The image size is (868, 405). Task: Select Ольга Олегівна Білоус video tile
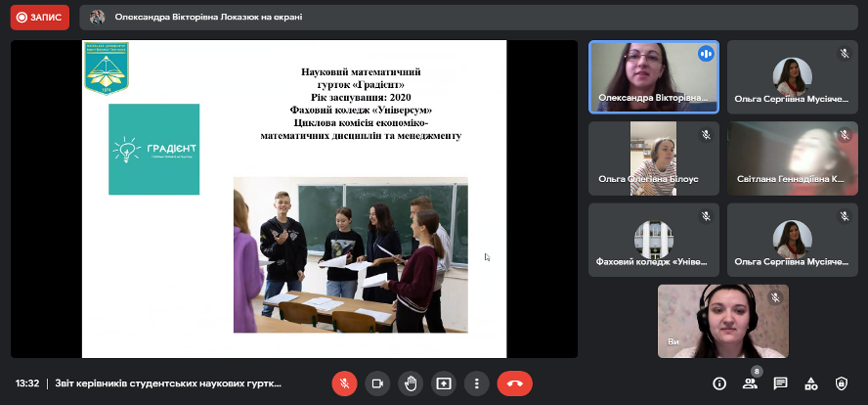(x=653, y=157)
